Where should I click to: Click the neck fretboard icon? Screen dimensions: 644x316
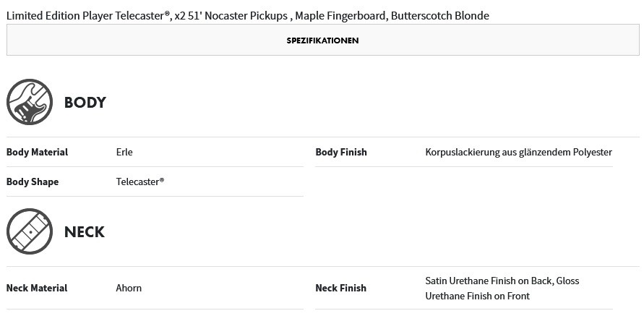30,231
